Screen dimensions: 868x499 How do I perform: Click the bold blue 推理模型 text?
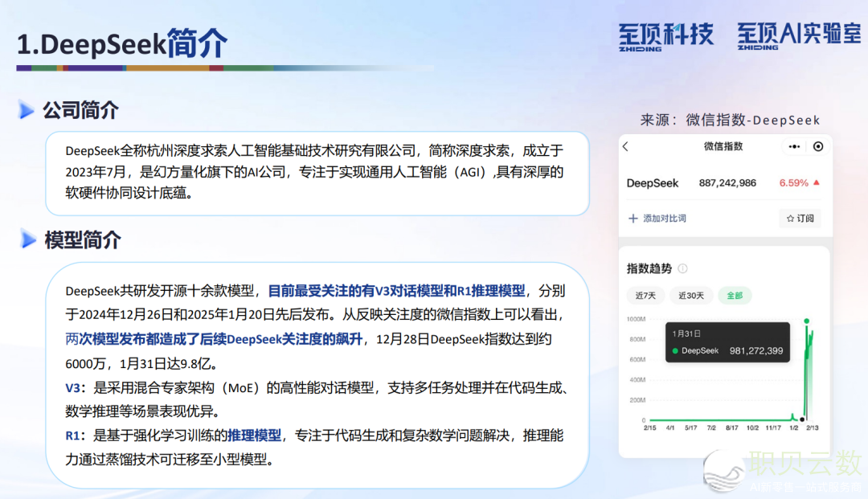point(255,436)
